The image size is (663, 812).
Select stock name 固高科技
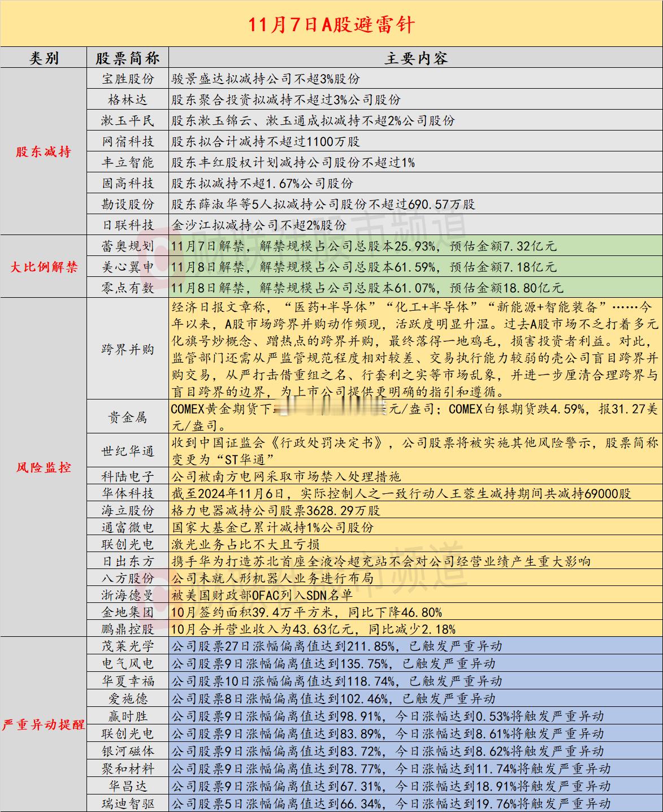128,183
